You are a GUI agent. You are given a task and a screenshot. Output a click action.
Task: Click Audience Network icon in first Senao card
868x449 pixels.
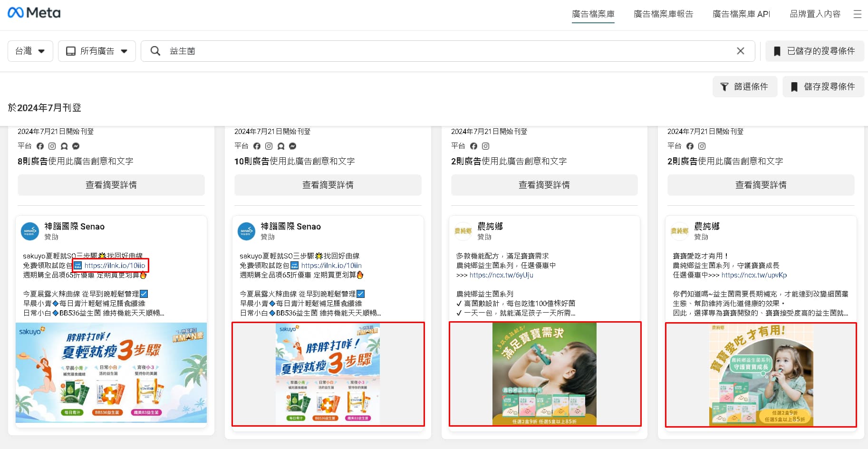(64, 146)
